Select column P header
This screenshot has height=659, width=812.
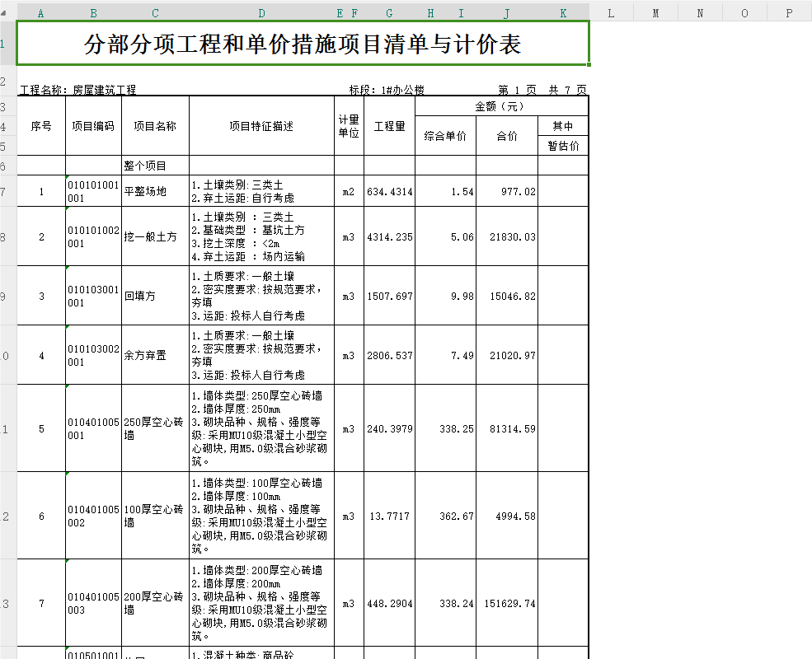(789, 13)
